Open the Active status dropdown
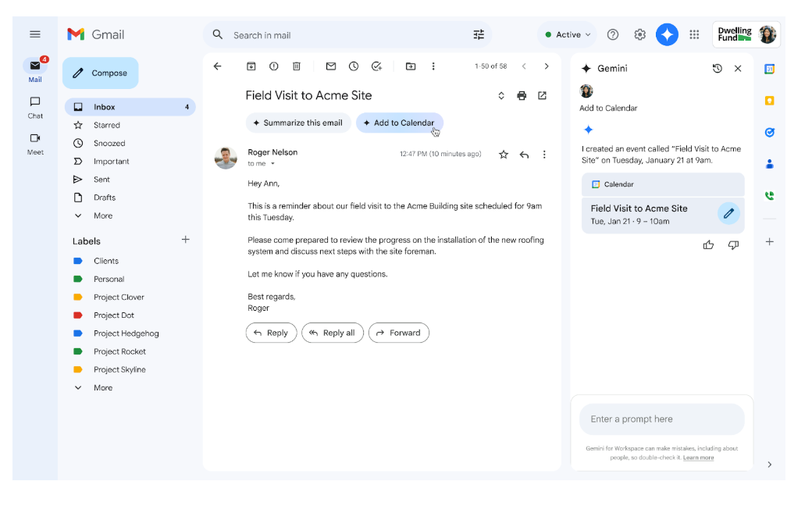Screen dimensions: 812x506 click(x=568, y=34)
